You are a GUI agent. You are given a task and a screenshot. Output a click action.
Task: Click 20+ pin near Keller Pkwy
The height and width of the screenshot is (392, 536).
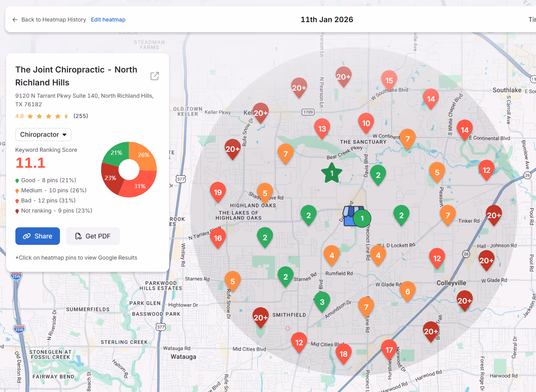pos(261,113)
